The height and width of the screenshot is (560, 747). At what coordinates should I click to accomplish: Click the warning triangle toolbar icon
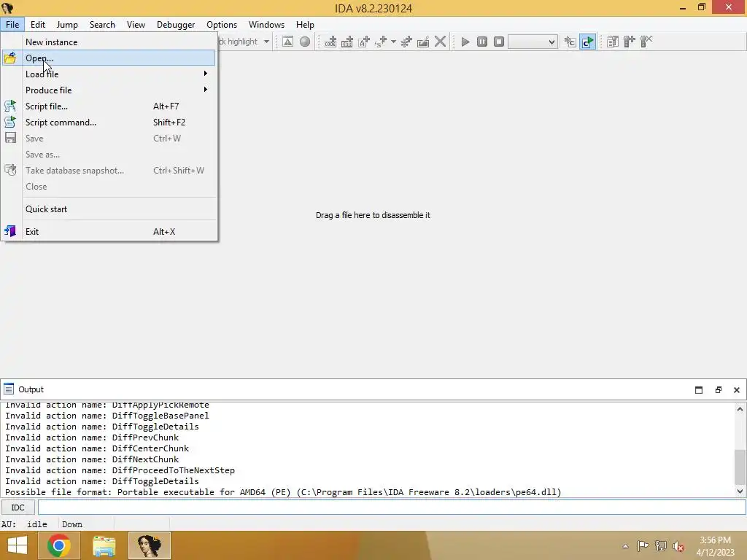(287, 42)
